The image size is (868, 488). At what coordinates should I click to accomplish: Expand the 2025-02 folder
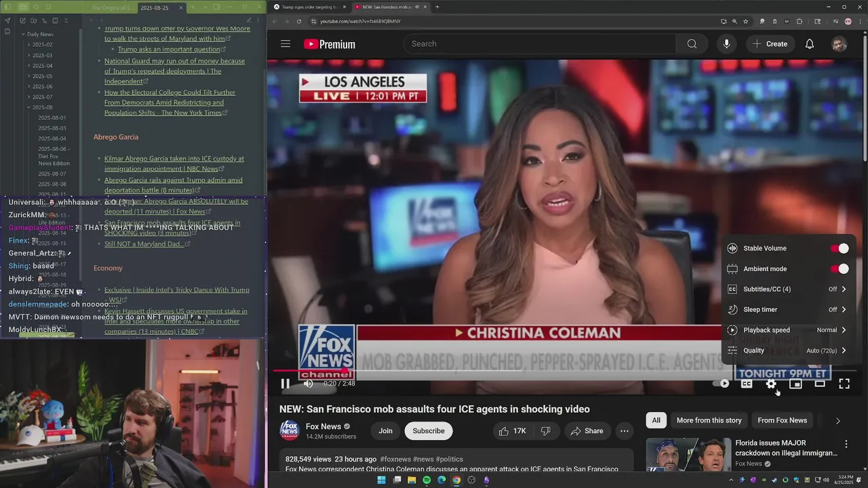pos(42,45)
